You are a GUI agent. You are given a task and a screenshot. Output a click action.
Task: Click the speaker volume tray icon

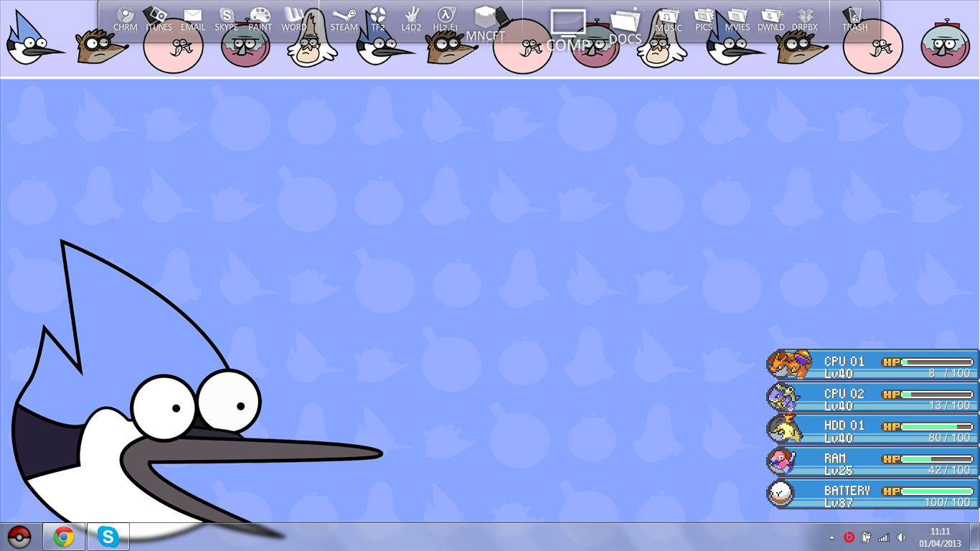pos(901,537)
